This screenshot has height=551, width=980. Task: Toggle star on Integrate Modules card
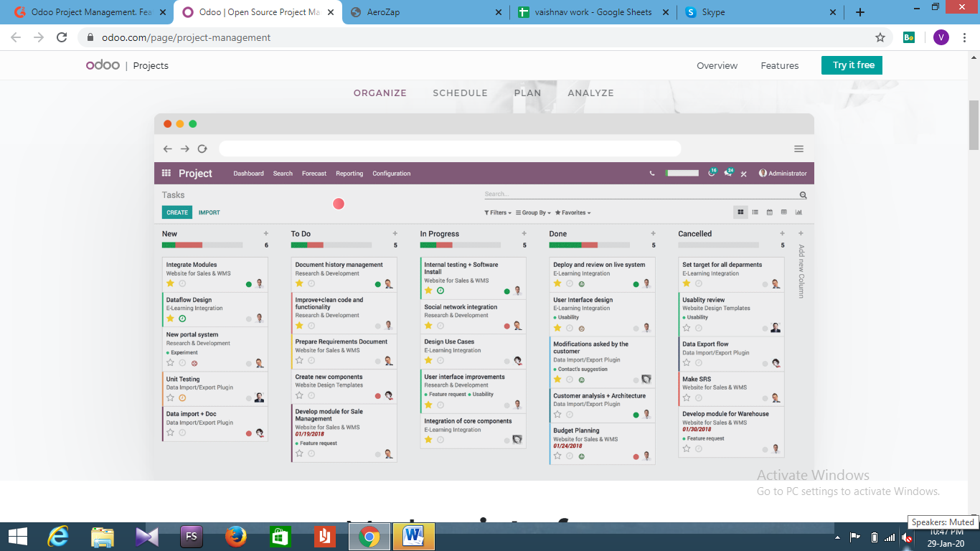[x=171, y=283]
